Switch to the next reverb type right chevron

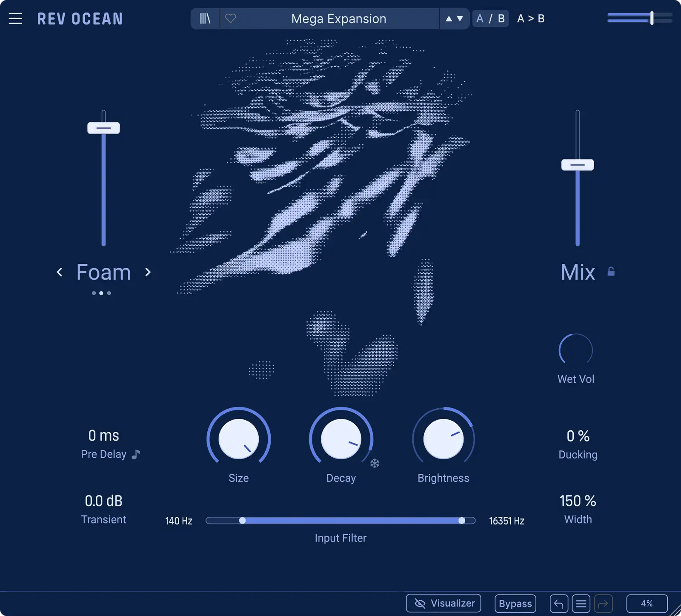pos(148,272)
